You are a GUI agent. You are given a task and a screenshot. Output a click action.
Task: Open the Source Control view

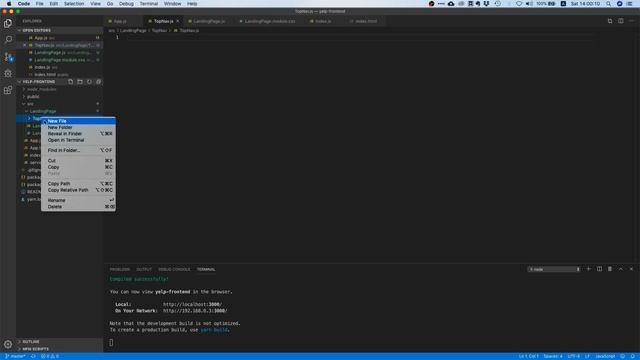point(8,56)
